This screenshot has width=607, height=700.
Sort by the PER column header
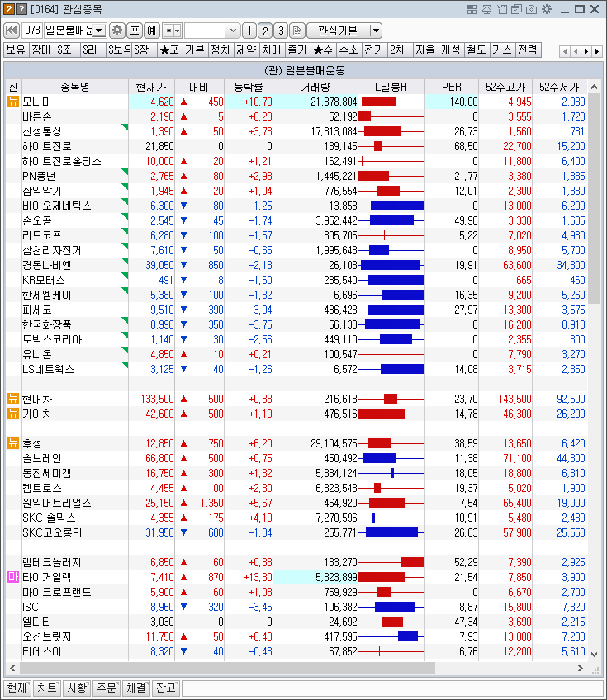(x=452, y=87)
